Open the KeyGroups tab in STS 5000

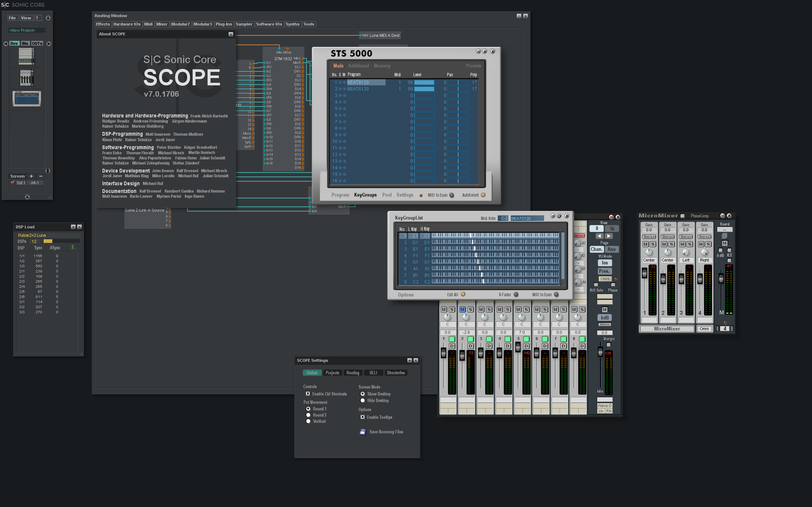365,195
